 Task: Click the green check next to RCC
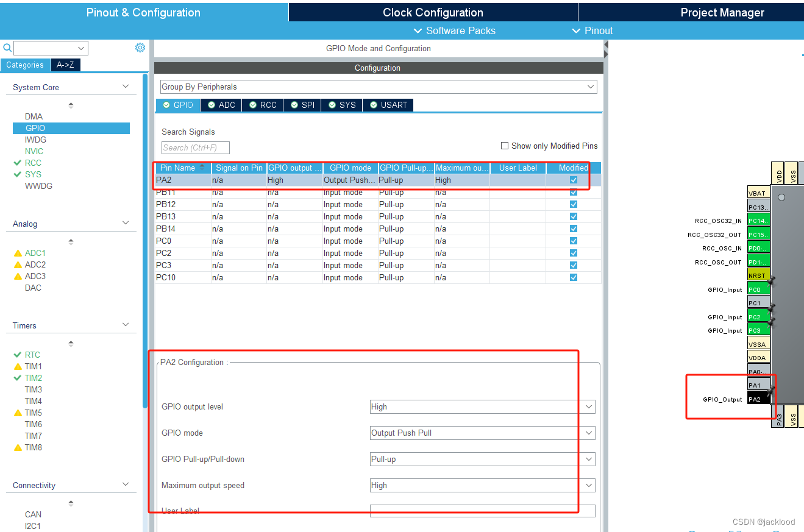[17, 163]
